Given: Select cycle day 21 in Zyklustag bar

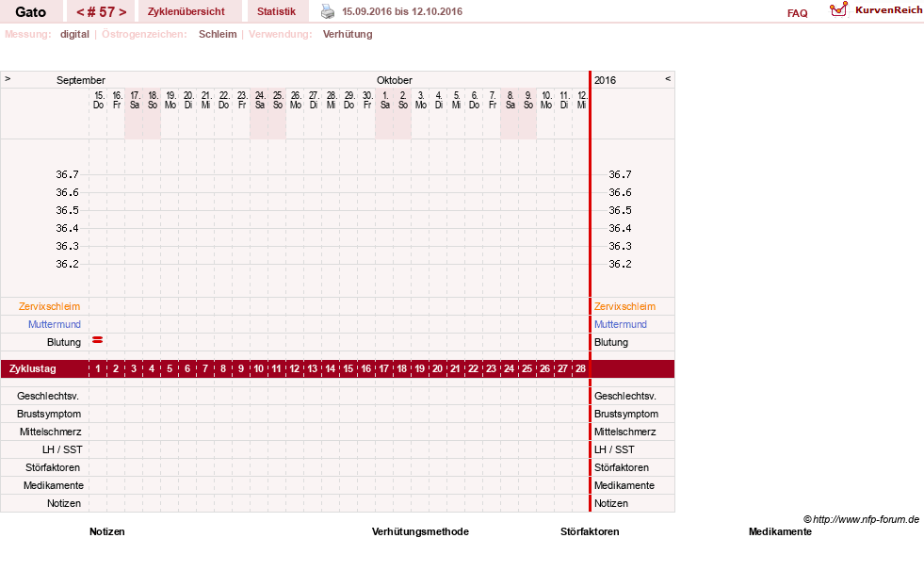Looking at the screenshot, I should [456, 369].
